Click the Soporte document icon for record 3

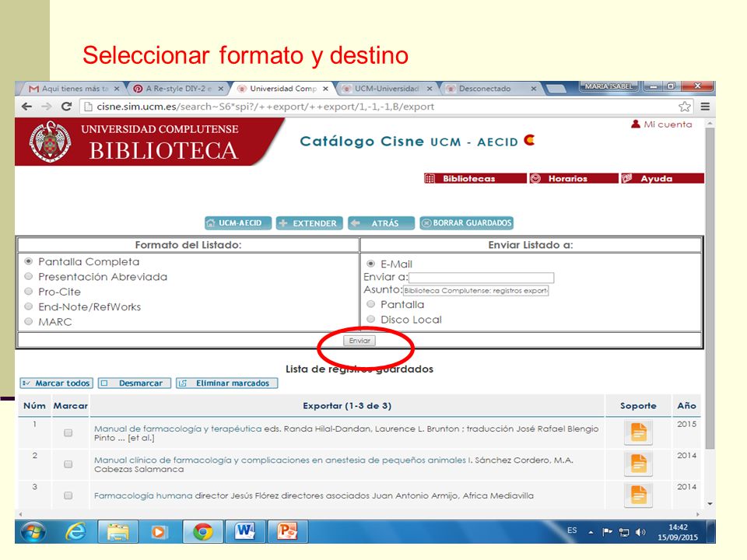[x=638, y=495]
